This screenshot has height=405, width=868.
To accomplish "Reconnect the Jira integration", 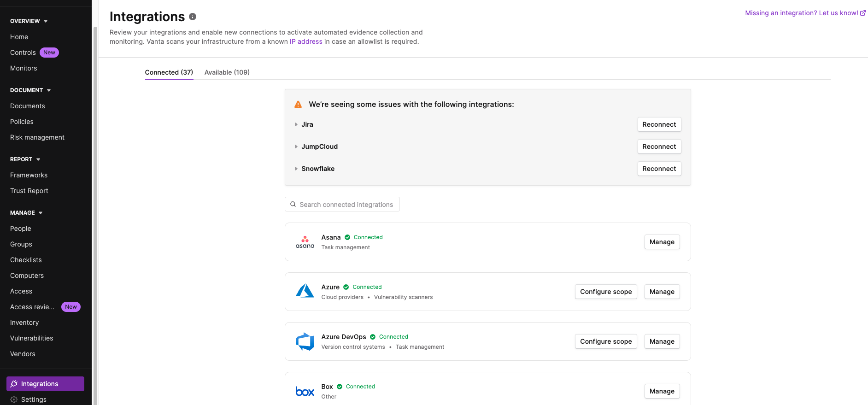I will (x=659, y=124).
